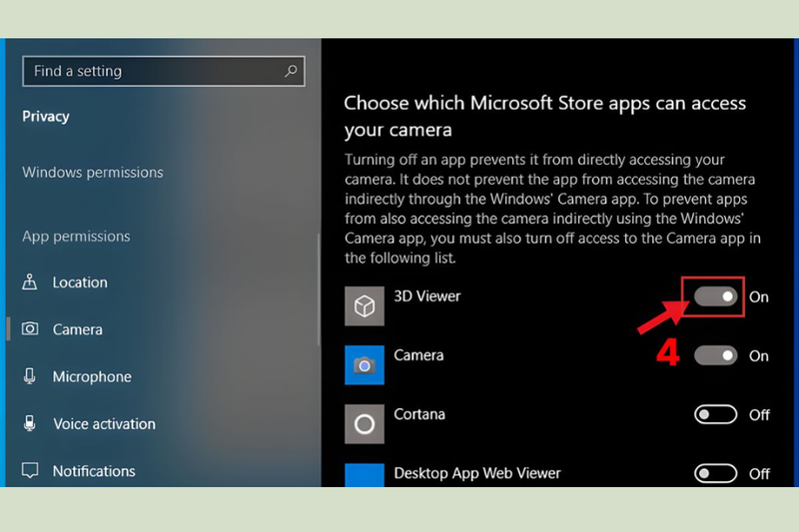Turn off camera access for 3D Viewer
Image resolution: width=799 pixels, height=532 pixels.
pyautogui.click(x=715, y=296)
